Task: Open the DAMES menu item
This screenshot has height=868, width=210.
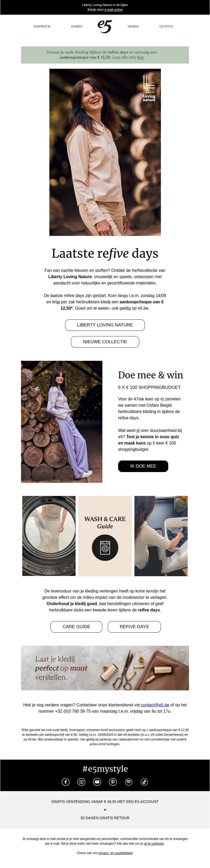Action: point(76,26)
